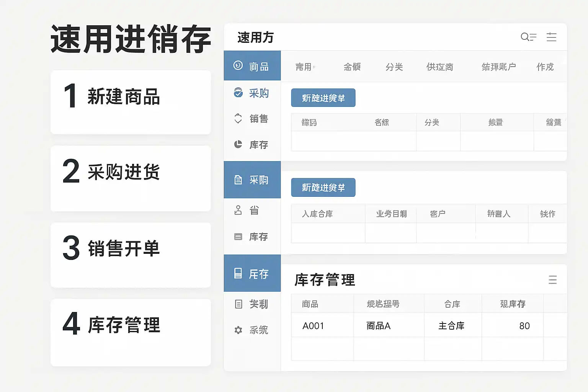The width and height of the screenshot is (588, 392).
Task: Open 销售 in the sidebar
Action: [252, 119]
